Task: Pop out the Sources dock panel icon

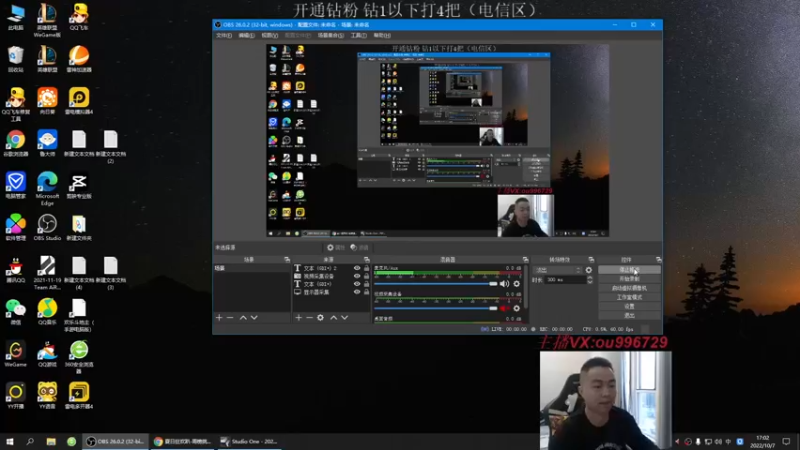Action: pos(366,260)
